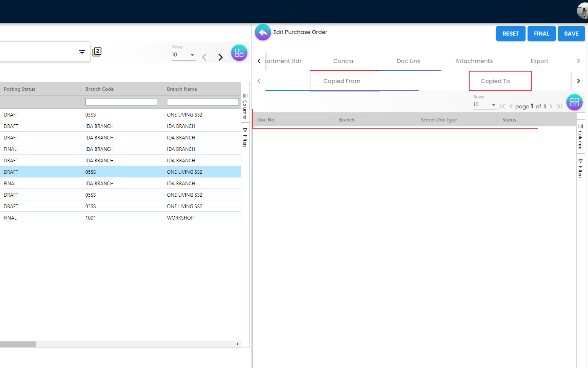Open the filter icon in the search box
The image size is (588, 368).
[82, 52]
